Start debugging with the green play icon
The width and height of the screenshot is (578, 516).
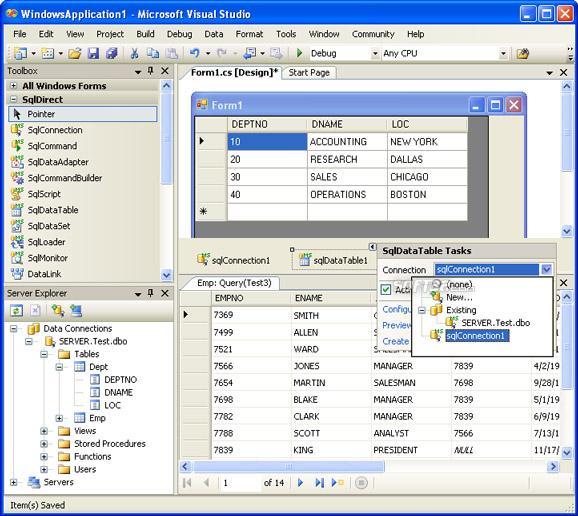(x=299, y=53)
